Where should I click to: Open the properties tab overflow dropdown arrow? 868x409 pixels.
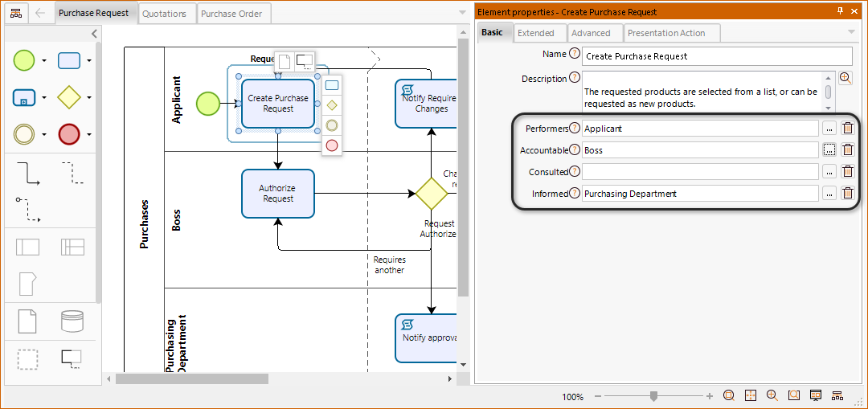pos(851,32)
